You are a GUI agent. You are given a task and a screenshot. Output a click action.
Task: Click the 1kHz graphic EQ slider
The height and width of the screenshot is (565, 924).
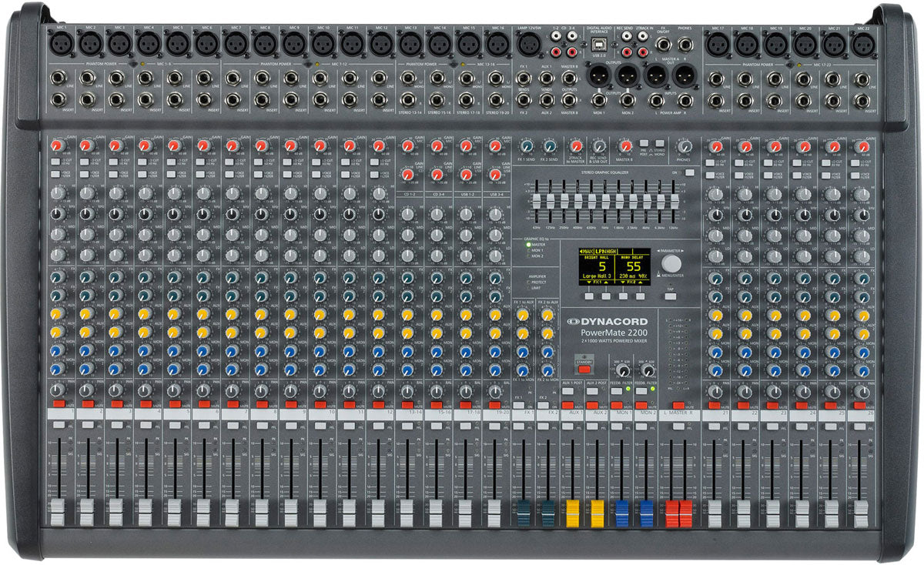point(606,201)
